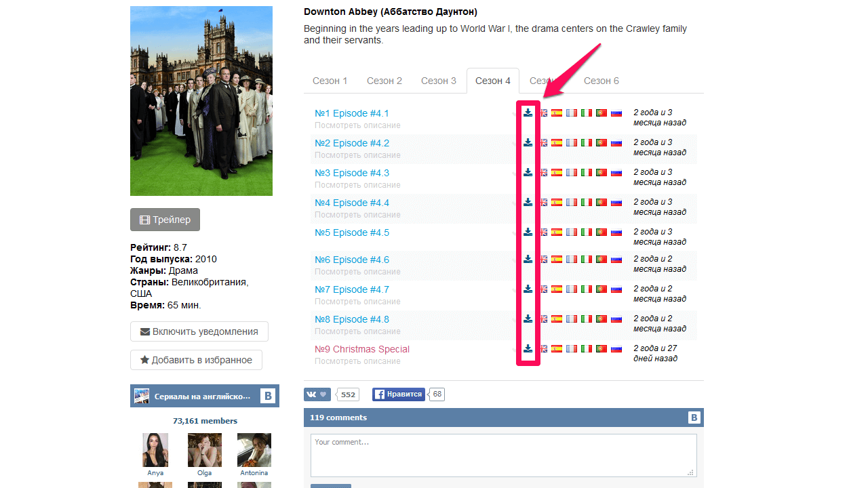Download Episode #4.2
The width and height of the screenshot is (868, 488).
click(528, 142)
